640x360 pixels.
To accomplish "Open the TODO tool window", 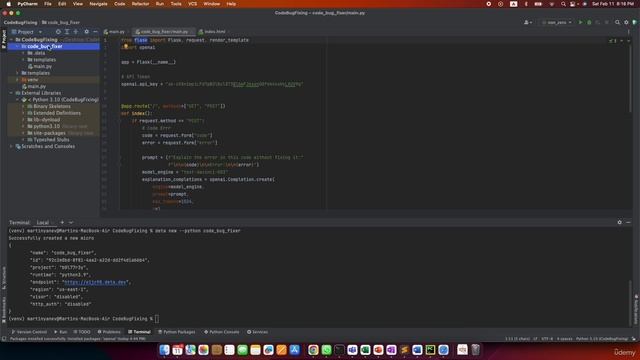I will point(82,332).
